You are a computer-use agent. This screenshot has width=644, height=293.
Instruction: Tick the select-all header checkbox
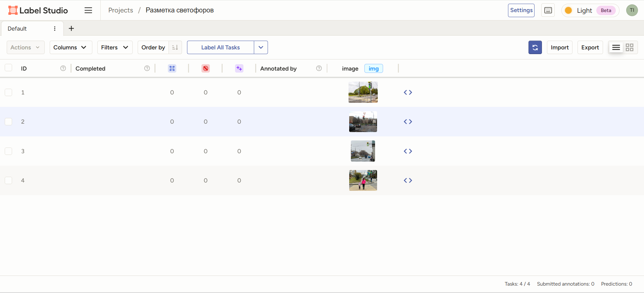tap(8, 68)
